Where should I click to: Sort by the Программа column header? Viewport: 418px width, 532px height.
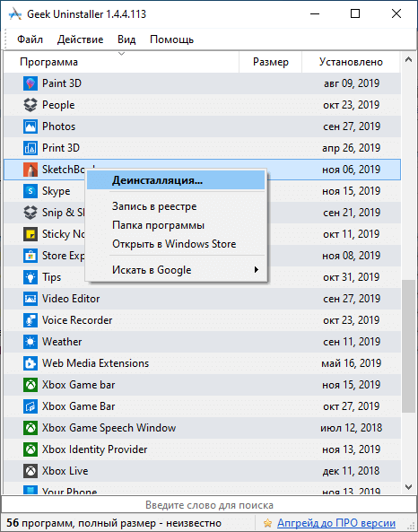tap(121, 62)
